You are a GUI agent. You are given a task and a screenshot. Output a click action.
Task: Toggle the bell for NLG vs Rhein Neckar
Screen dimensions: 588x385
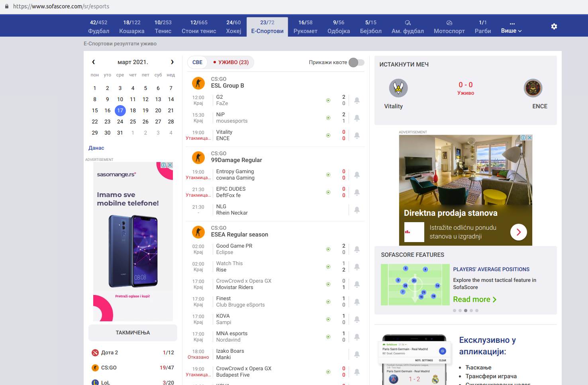[357, 210]
